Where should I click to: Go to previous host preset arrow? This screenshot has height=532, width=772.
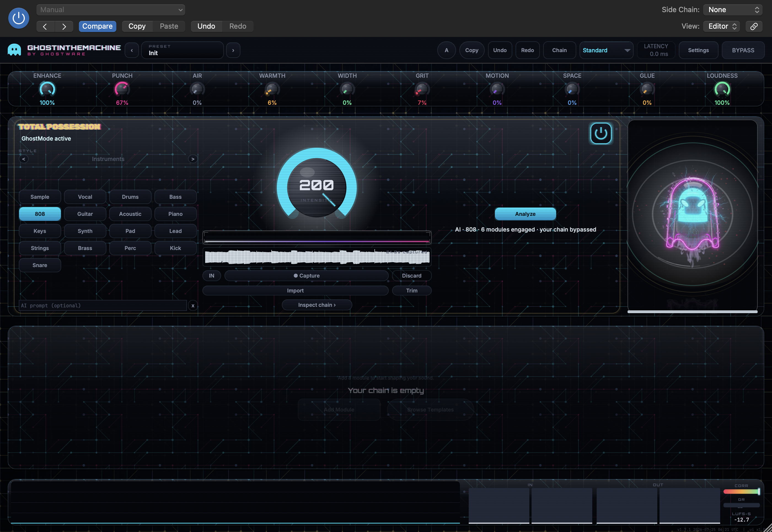(45, 26)
